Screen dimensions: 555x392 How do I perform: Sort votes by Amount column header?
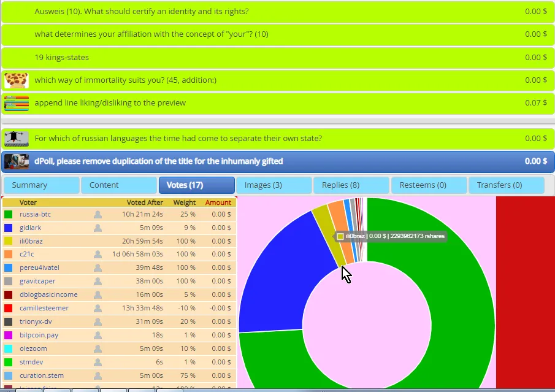[x=218, y=202]
